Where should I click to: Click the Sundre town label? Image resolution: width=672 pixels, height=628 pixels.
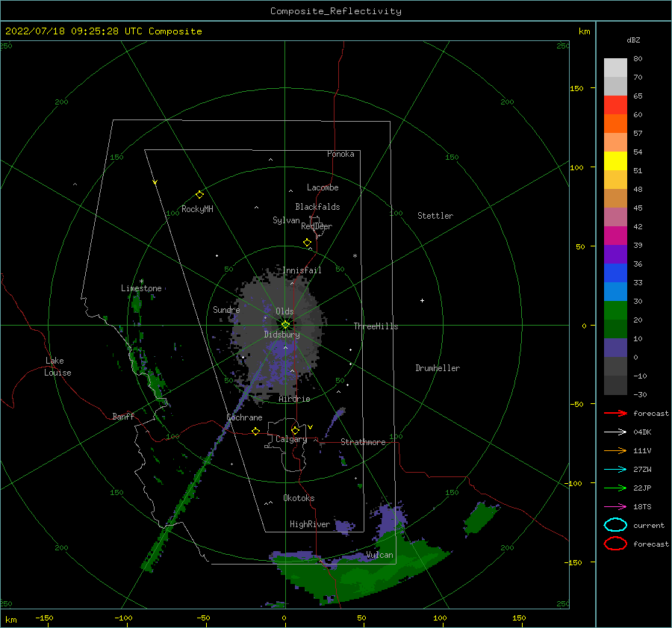coord(226,310)
